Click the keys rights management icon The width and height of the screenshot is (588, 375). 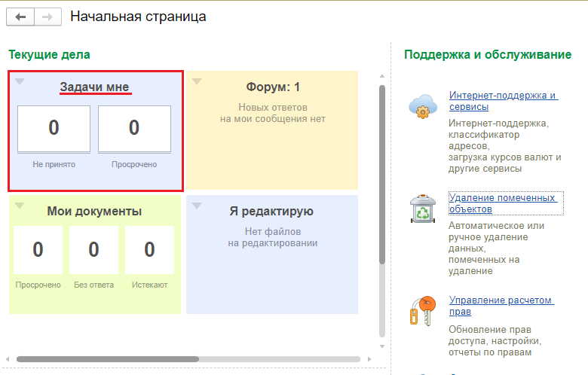click(x=421, y=309)
